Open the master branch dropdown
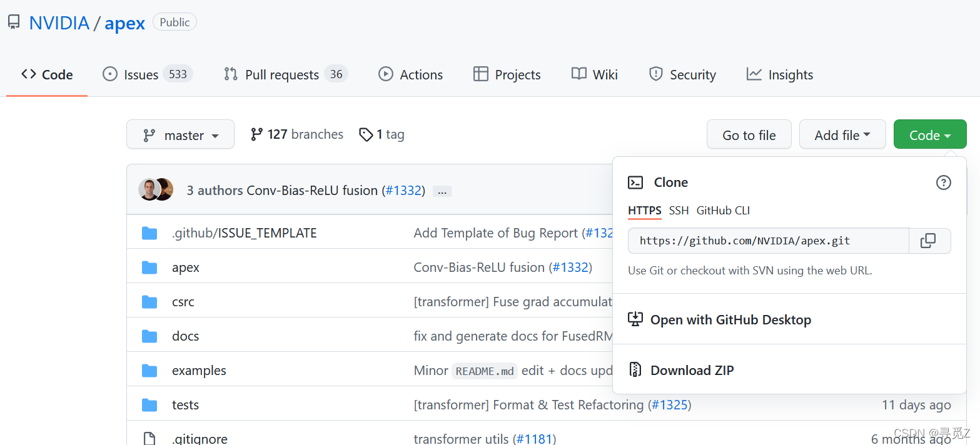Viewport: 980px width, 445px height. pyautogui.click(x=180, y=135)
